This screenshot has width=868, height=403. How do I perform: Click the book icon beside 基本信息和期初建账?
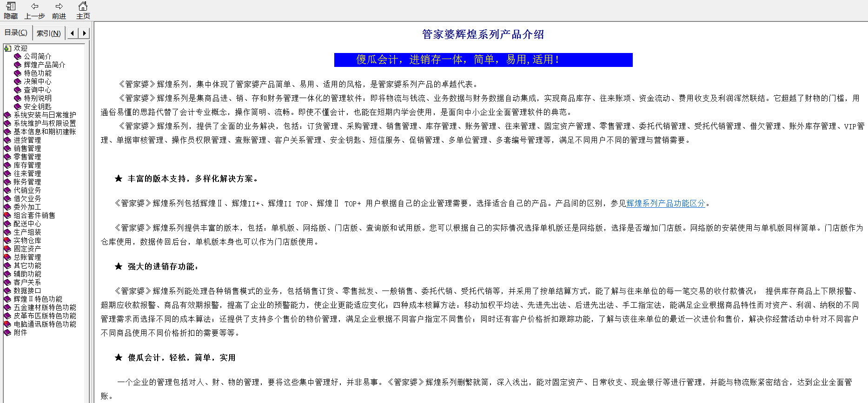[x=7, y=132]
